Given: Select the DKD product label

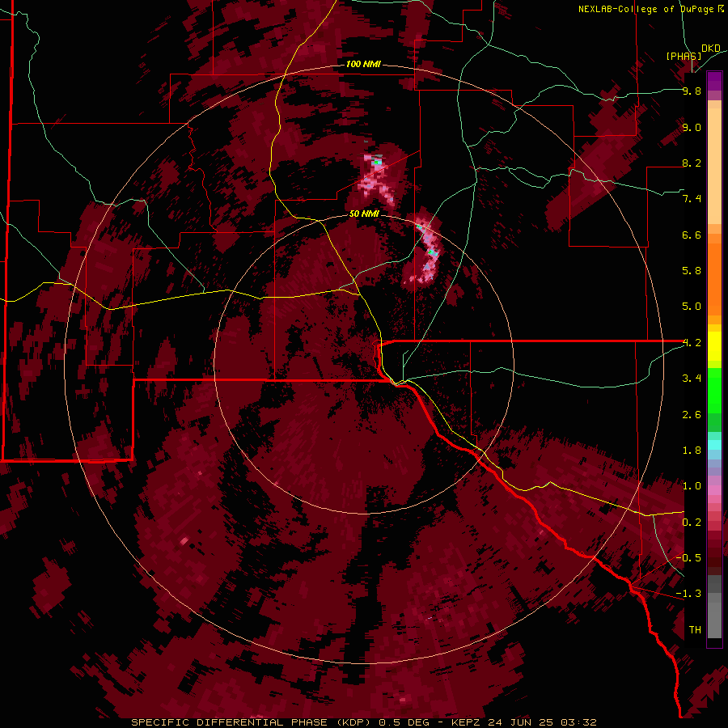Looking at the screenshot, I should click(x=711, y=49).
